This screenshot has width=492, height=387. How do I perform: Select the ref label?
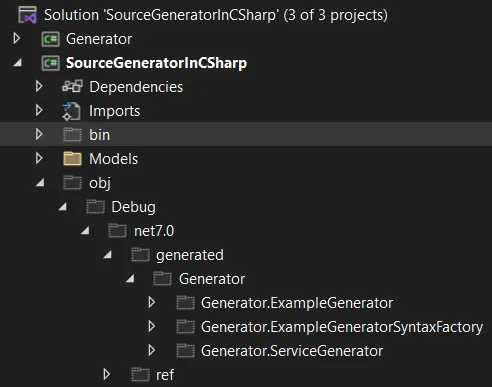pyautogui.click(x=165, y=375)
